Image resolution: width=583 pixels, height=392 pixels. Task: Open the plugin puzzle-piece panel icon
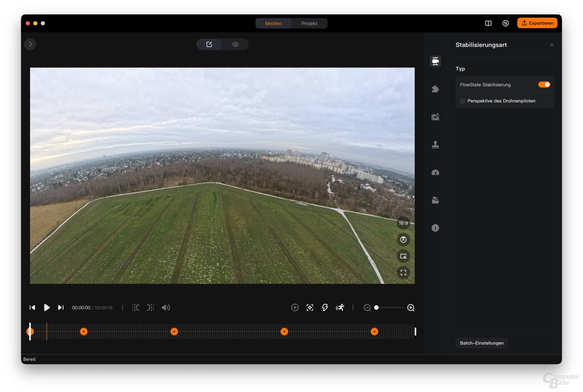[435, 89]
